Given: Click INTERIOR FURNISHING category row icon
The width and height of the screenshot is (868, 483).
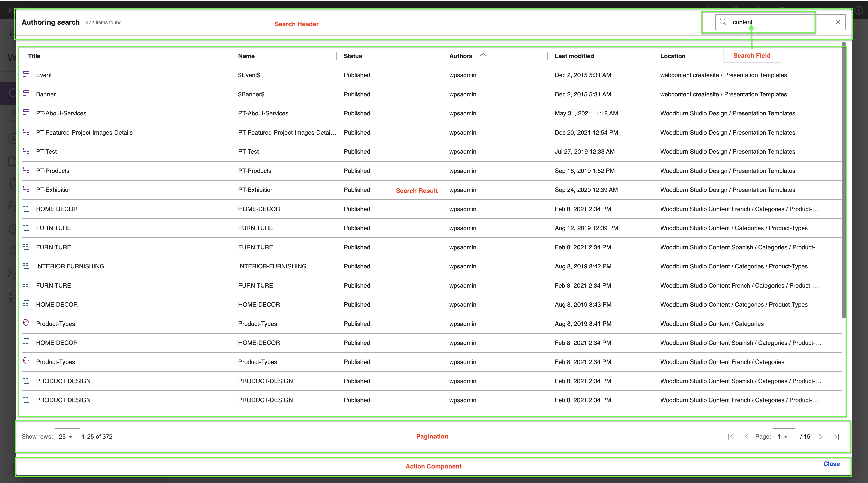Looking at the screenshot, I should (26, 266).
